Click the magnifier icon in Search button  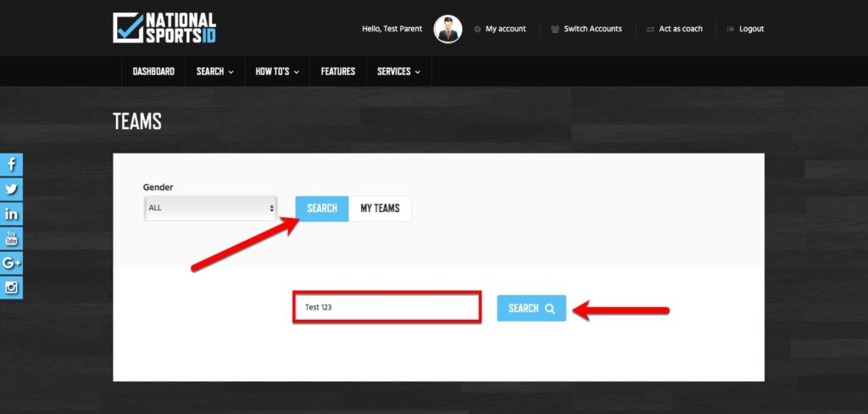pyautogui.click(x=549, y=309)
